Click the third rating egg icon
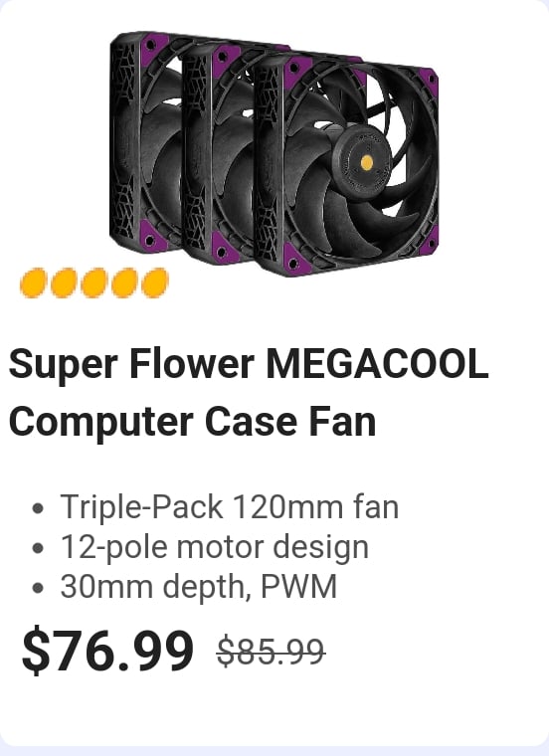 pyautogui.click(x=94, y=283)
